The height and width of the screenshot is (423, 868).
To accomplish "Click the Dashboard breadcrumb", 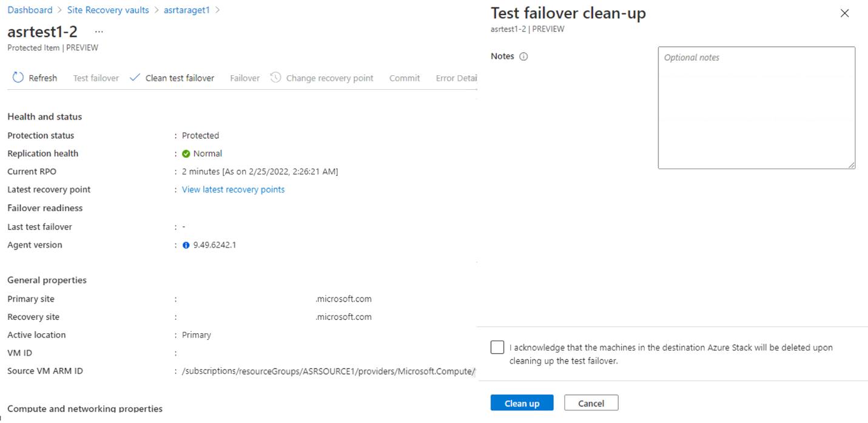I will pos(30,10).
